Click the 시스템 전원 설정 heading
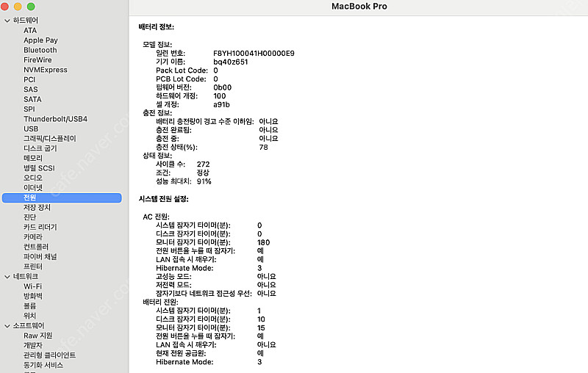The width and height of the screenshot is (588, 373). coord(163,199)
